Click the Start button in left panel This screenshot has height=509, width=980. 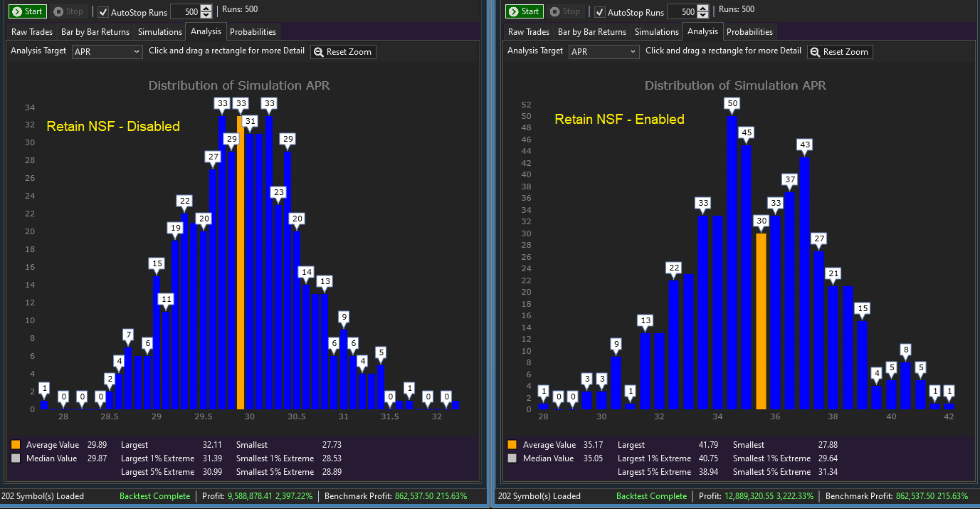28,11
